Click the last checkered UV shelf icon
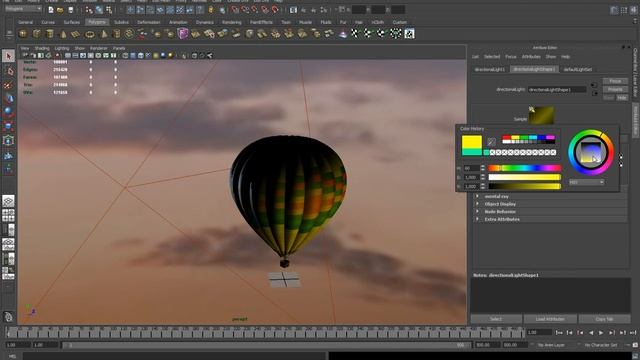 click(409, 33)
